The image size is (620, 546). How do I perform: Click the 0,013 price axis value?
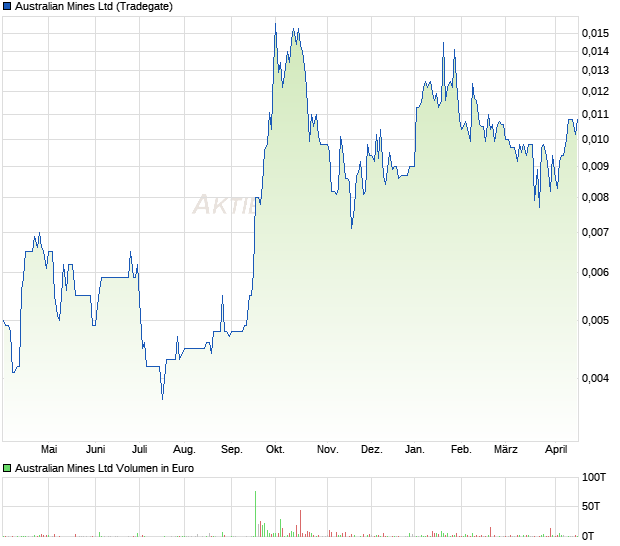(595, 71)
